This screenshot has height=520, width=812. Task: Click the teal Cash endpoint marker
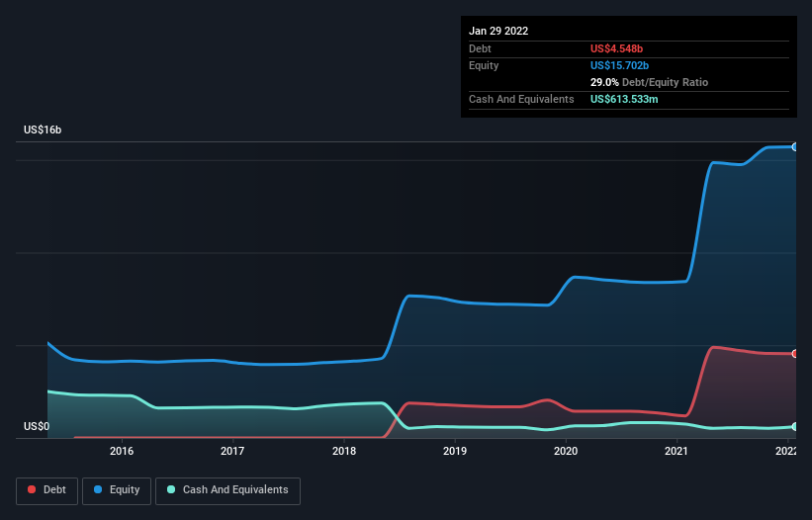pyautogui.click(x=795, y=427)
